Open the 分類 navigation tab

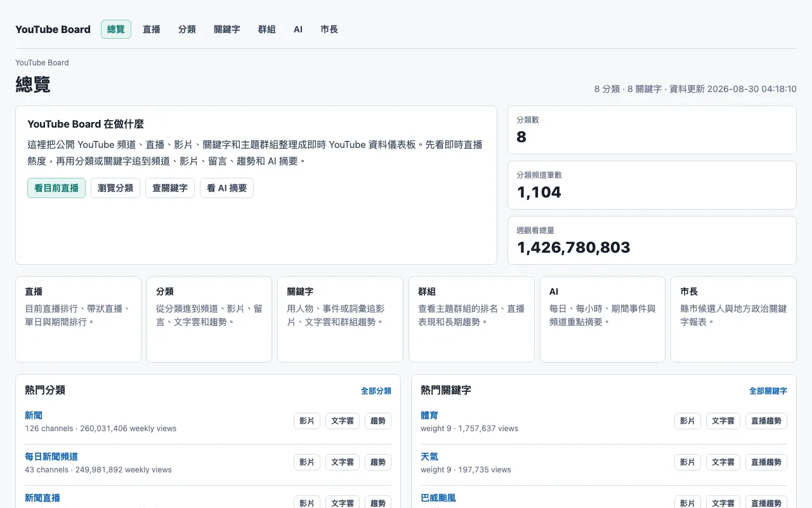(187, 29)
